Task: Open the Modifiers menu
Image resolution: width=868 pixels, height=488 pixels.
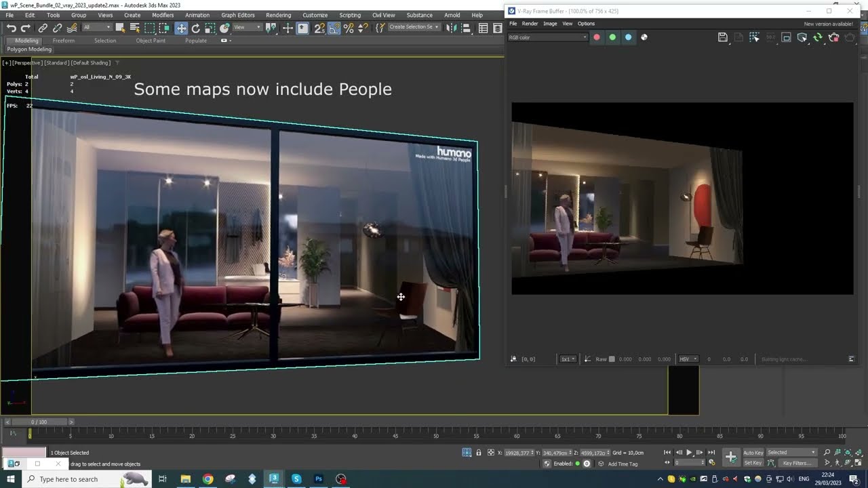Action: (163, 15)
